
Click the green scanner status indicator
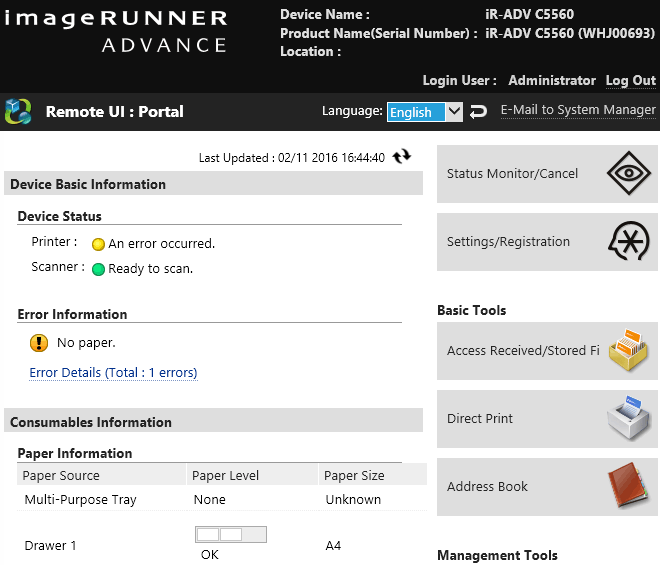(98, 269)
